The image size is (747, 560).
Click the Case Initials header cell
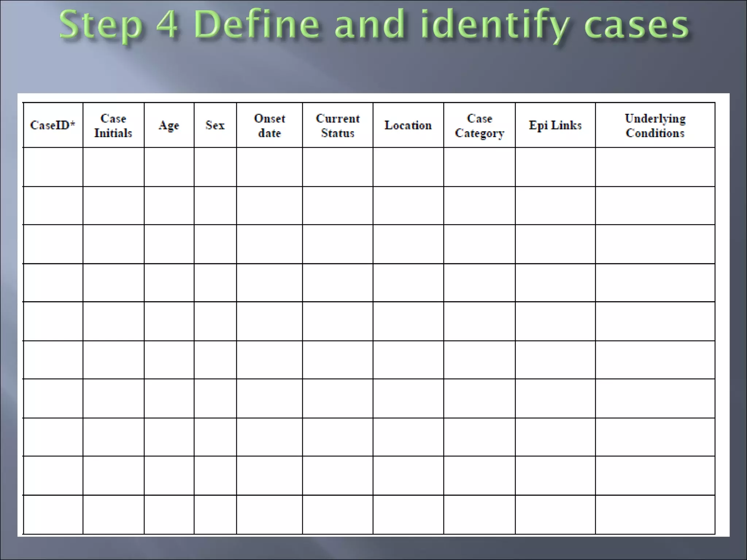(113, 125)
